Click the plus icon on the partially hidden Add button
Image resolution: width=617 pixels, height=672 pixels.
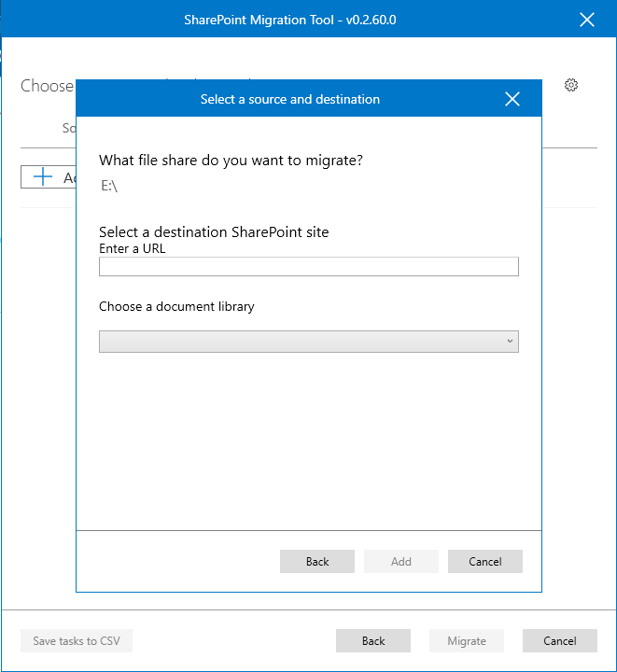[x=43, y=176]
